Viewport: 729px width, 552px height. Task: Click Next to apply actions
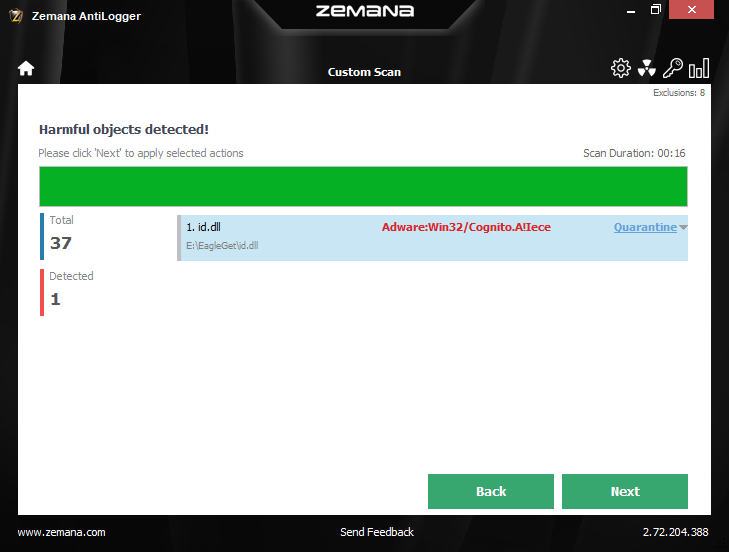coord(625,492)
